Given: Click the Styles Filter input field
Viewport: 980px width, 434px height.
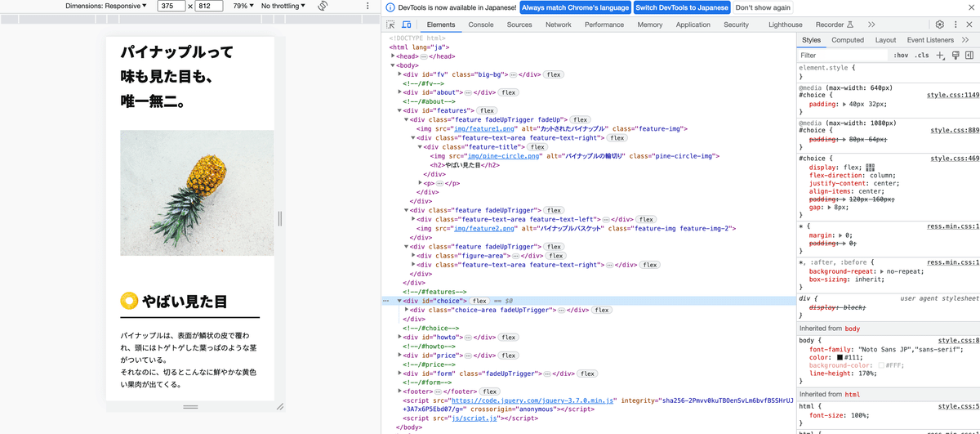Looking at the screenshot, I should [841, 56].
